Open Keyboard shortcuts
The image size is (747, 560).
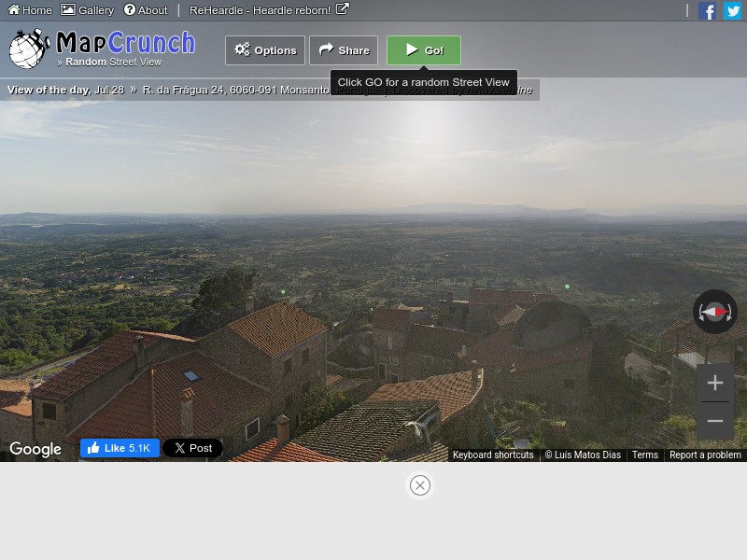pos(493,455)
